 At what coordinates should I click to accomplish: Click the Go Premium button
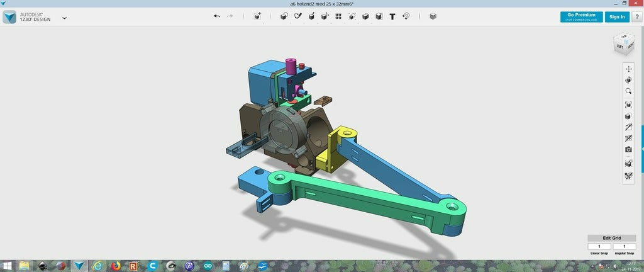pyautogui.click(x=582, y=17)
